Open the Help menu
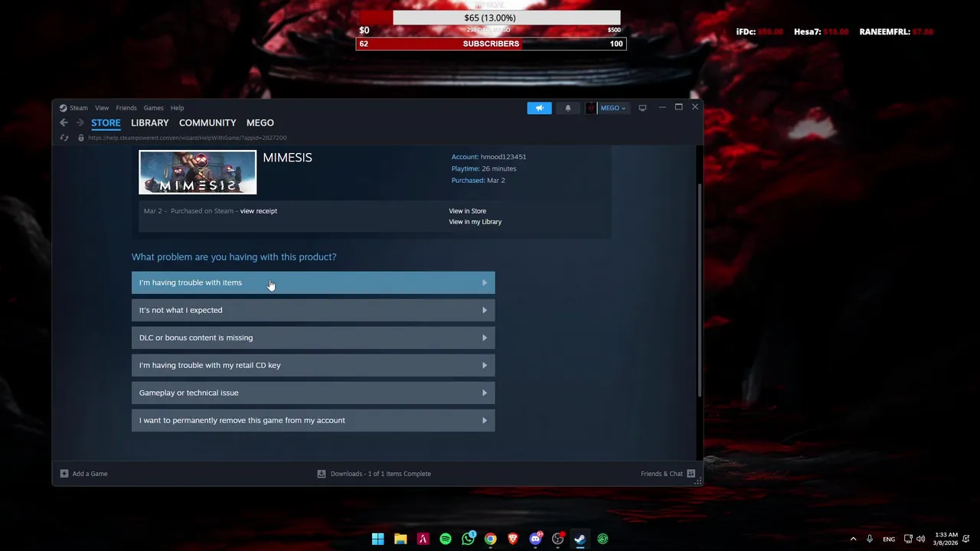This screenshot has height=551, width=980. pyautogui.click(x=177, y=108)
